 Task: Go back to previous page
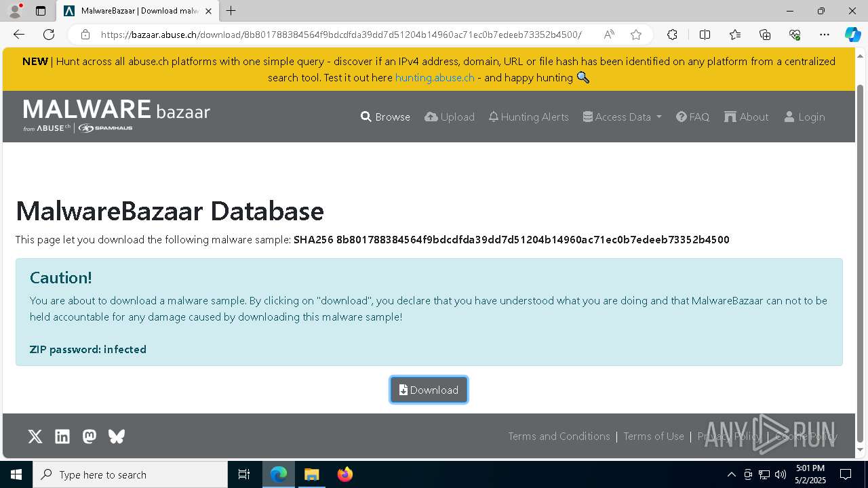pyautogui.click(x=19, y=35)
